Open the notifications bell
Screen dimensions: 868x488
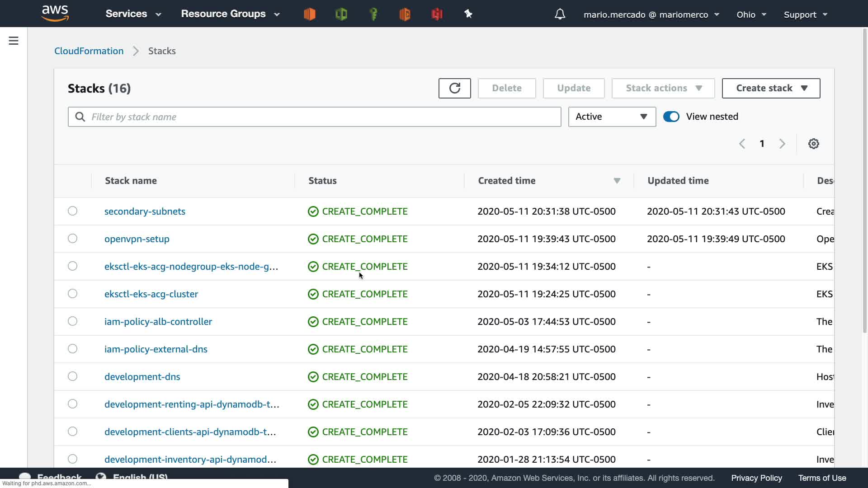(x=560, y=14)
